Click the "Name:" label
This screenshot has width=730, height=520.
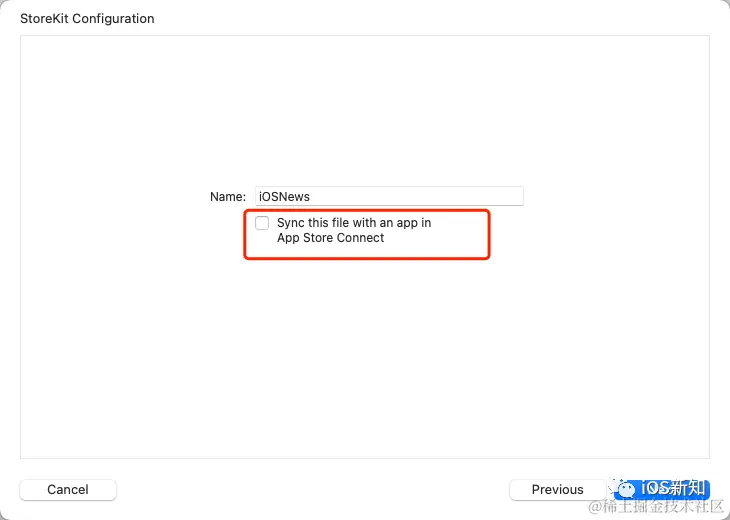(228, 196)
